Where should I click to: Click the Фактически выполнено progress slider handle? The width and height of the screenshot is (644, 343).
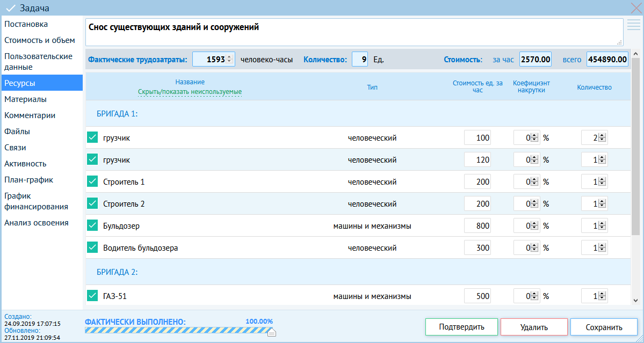point(271,332)
